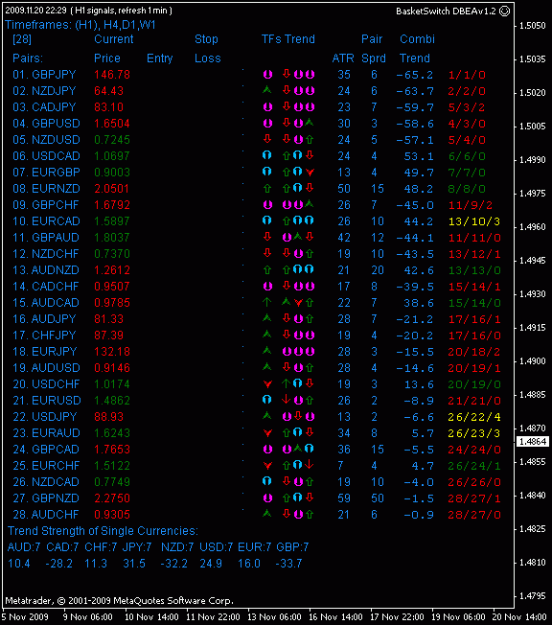
Task: Click the price 2.2750 for GBPNZD
Action: point(112,498)
